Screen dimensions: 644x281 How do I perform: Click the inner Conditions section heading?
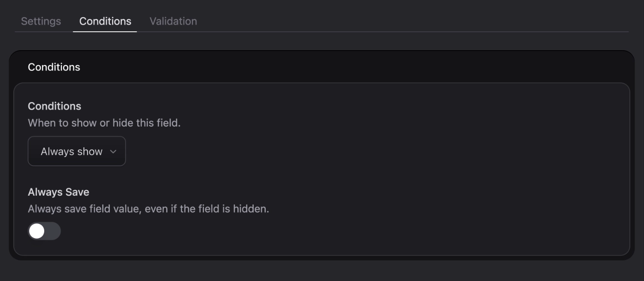pyautogui.click(x=54, y=106)
